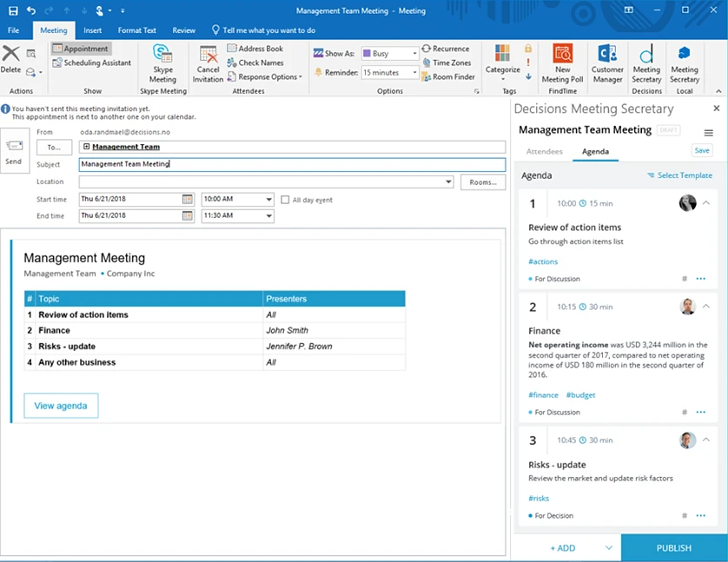Open the File menu
Viewport: 728px width, 562px height.
(x=13, y=30)
